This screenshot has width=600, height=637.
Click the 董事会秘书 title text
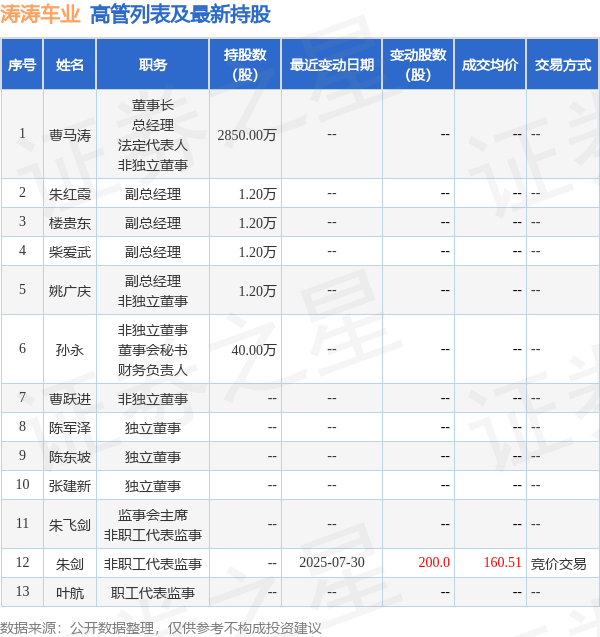point(153,350)
